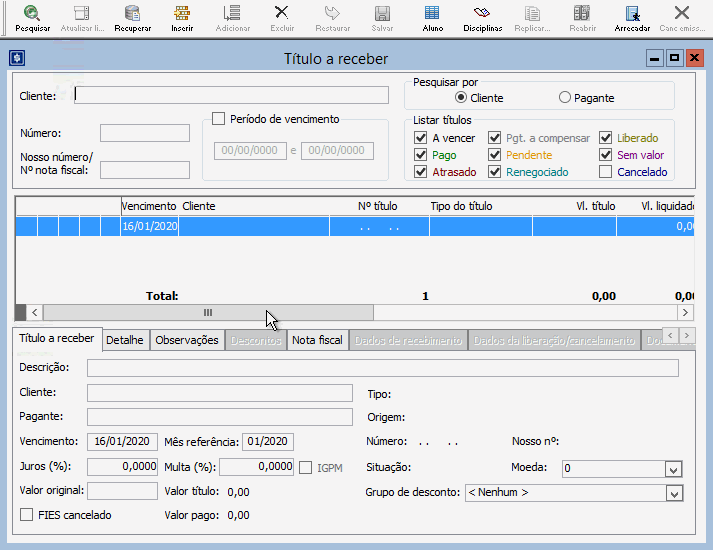Check the Cancelado filter checkbox
Screen dimensions: 713x550
(606, 172)
